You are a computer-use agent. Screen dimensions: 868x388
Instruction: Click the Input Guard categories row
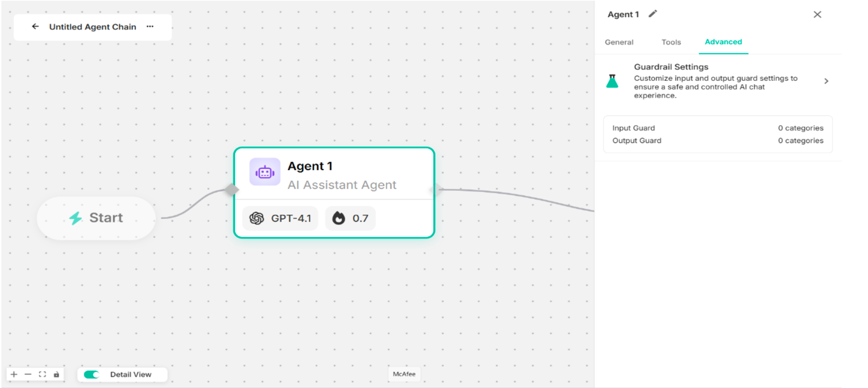[718, 128]
